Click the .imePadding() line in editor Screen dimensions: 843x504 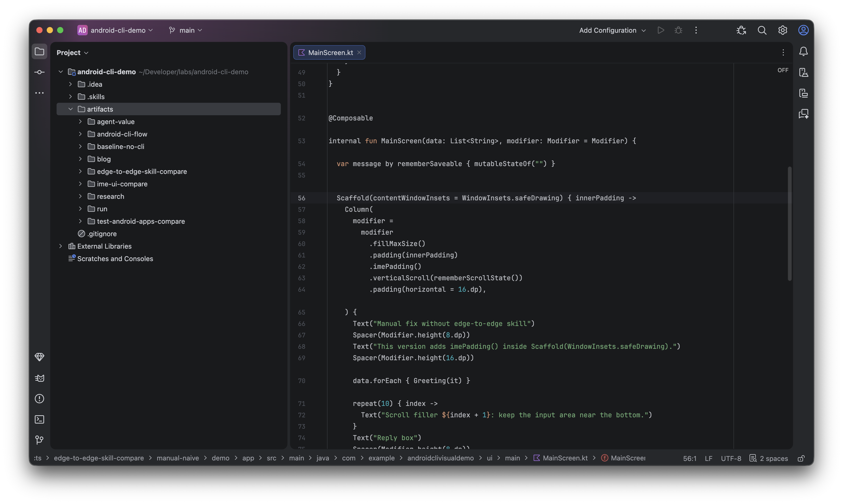(x=395, y=267)
